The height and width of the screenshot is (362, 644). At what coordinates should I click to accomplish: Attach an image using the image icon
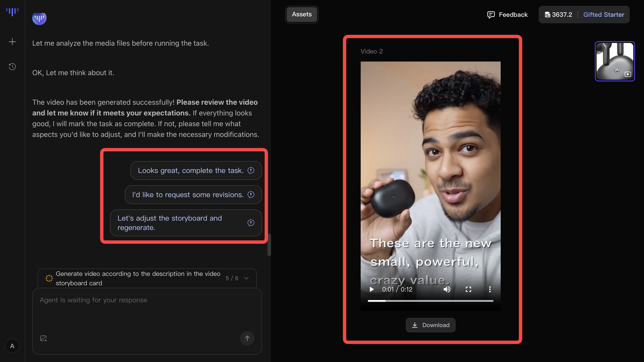tap(44, 338)
